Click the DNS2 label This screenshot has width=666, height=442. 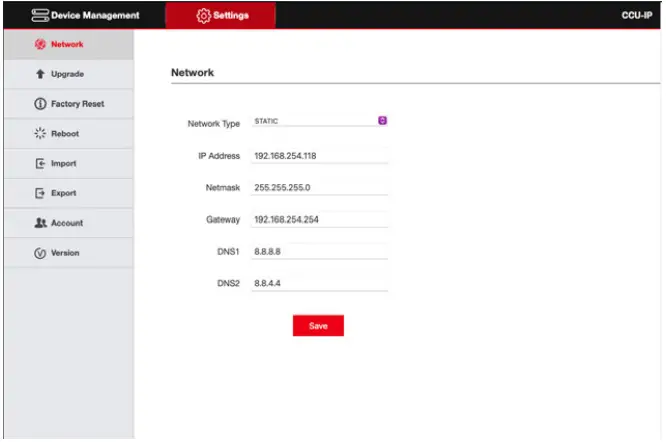pos(228,283)
